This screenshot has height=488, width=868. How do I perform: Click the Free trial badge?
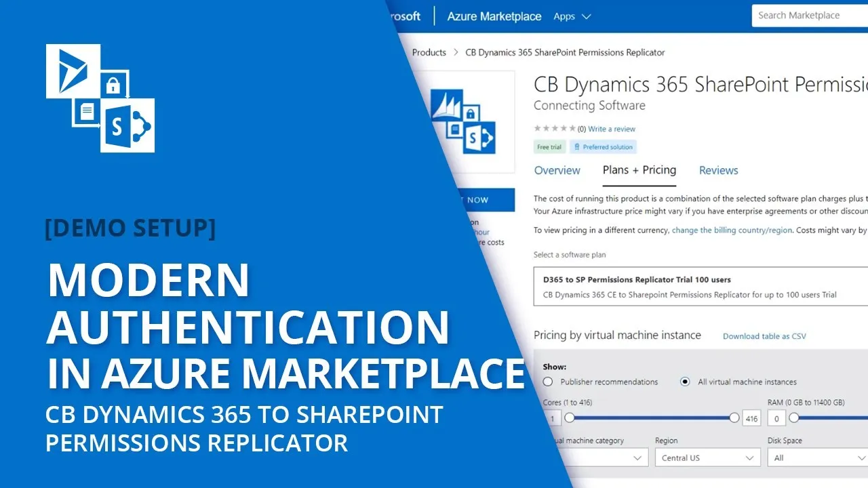coord(549,147)
